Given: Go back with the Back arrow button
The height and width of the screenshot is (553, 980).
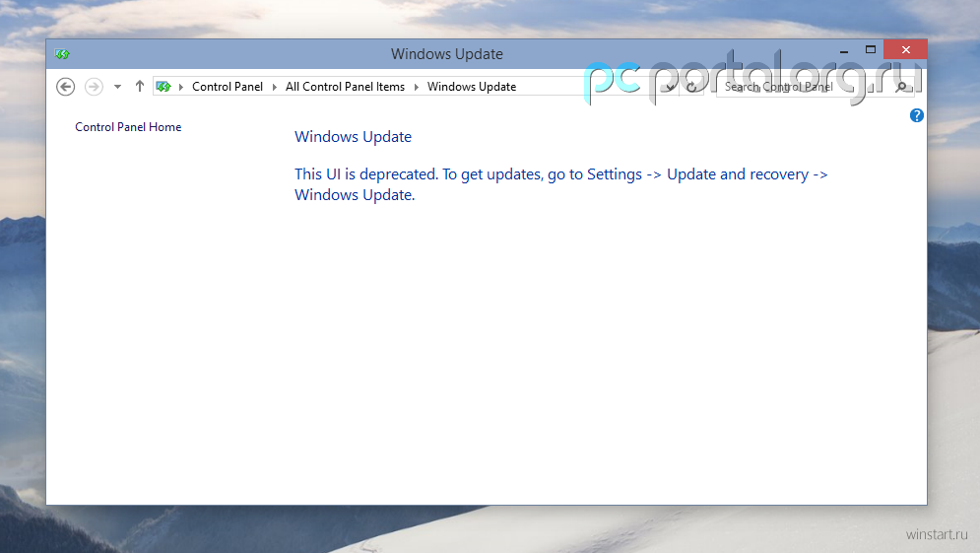Looking at the screenshot, I should coord(66,87).
